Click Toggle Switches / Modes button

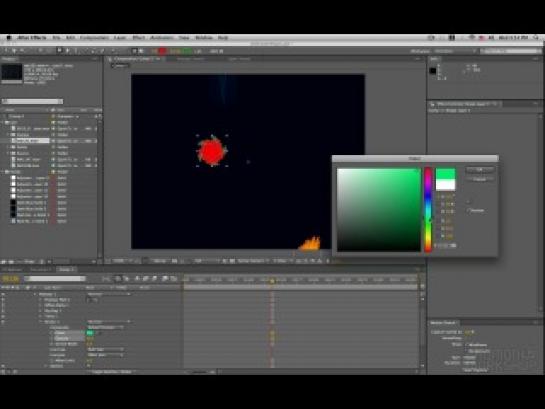(112, 372)
